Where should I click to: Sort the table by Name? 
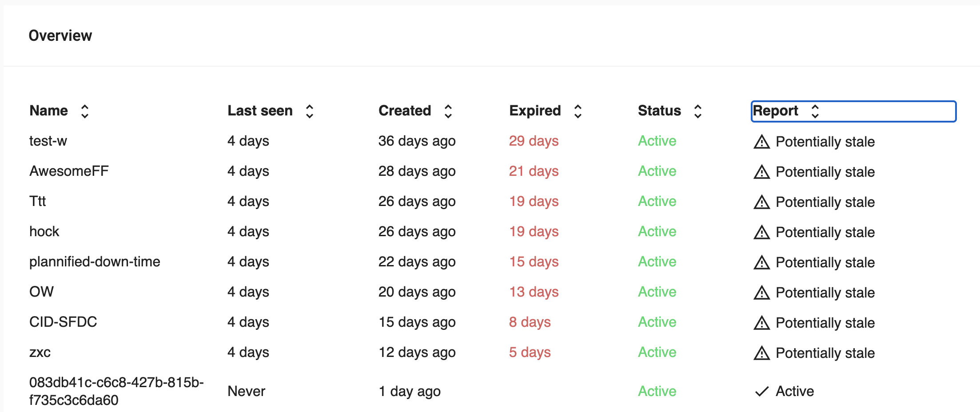click(x=84, y=111)
